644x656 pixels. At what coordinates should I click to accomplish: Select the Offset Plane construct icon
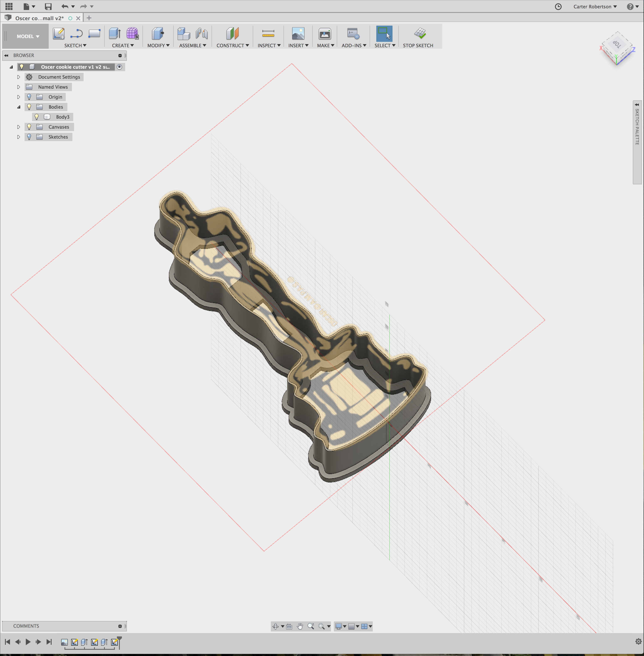[233, 34]
